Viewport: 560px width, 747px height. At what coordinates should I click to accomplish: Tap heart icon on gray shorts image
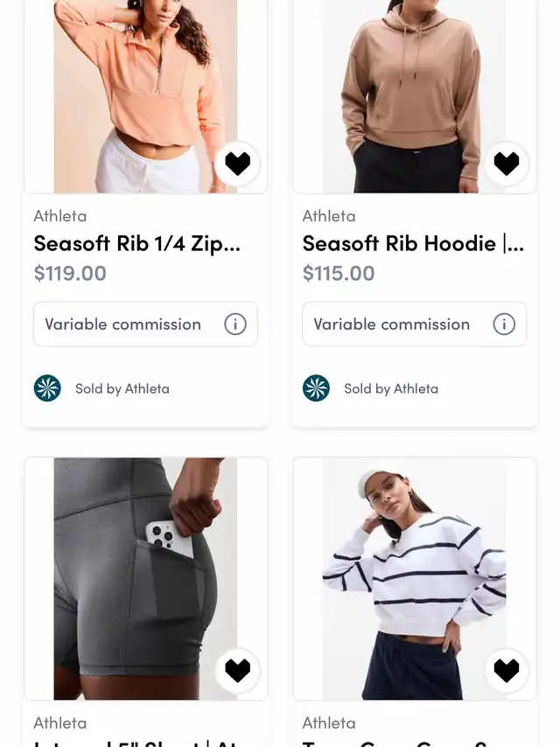click(x=237, y=670)
